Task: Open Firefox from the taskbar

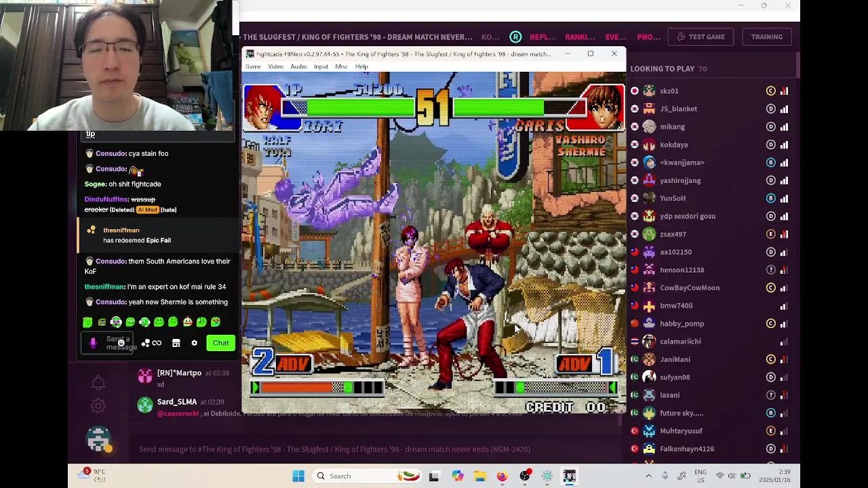Action: [x=502, y=476]
